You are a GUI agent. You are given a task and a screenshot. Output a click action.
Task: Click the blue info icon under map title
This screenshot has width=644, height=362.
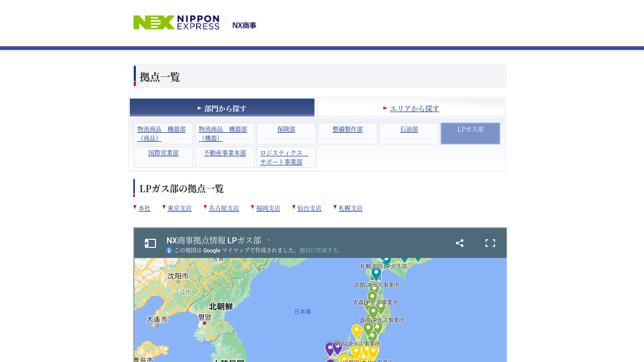[x=169, y=250]
